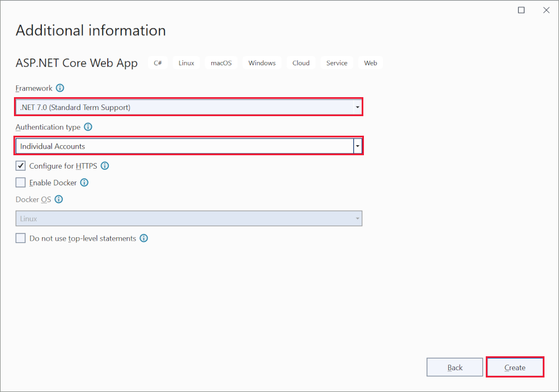This screenshot has width=559, height=392.
Task: Open the Framework dropdown
Action: click(188, 107)
